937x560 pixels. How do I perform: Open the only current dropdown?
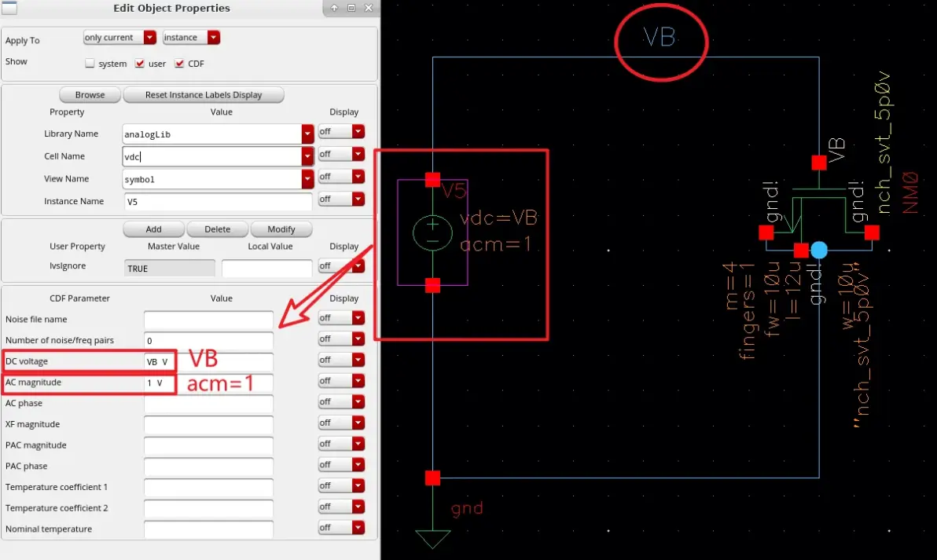(x=119, y=37)
